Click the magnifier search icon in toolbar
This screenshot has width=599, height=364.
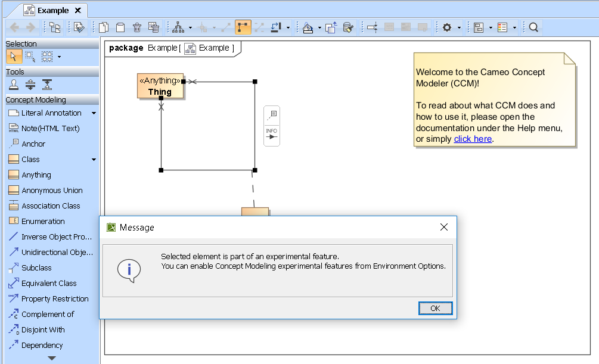533,27
